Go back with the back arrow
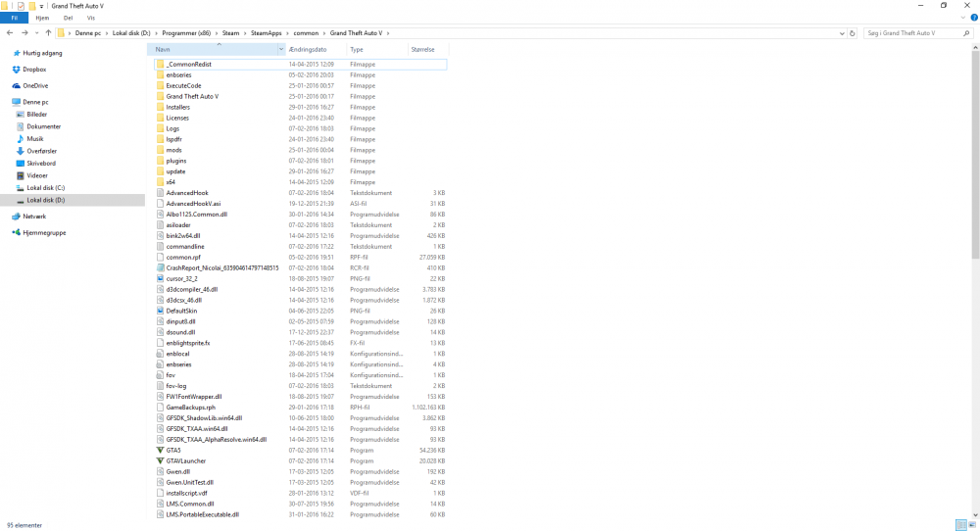Image resolution: width=980 pixels, height=531 pixels. click(10, 33)
